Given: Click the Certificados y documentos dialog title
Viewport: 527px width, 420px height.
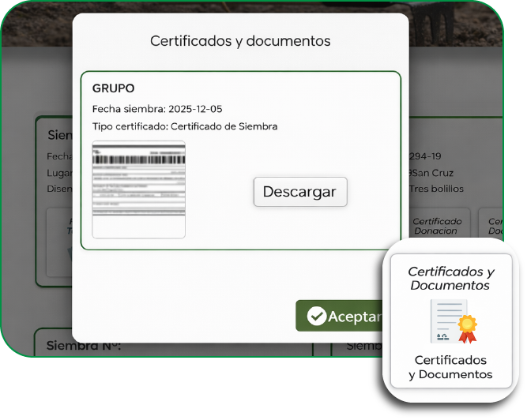Looking at the screenshot, I should click(240, 41).
